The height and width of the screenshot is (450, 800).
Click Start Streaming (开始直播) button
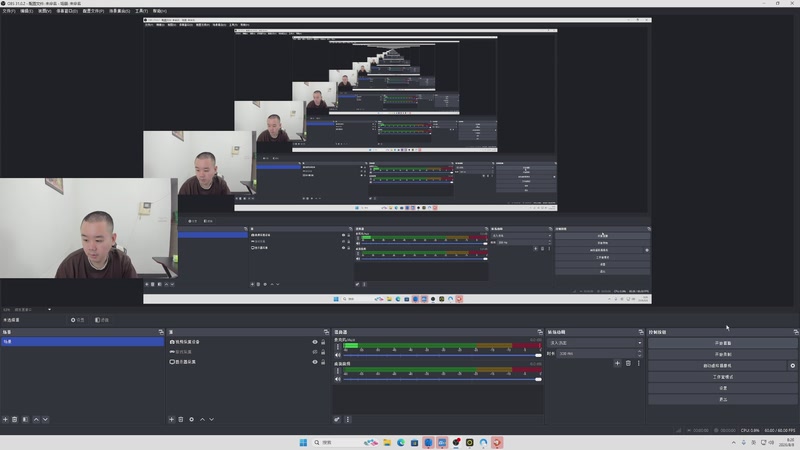click(x=722, y=343)
